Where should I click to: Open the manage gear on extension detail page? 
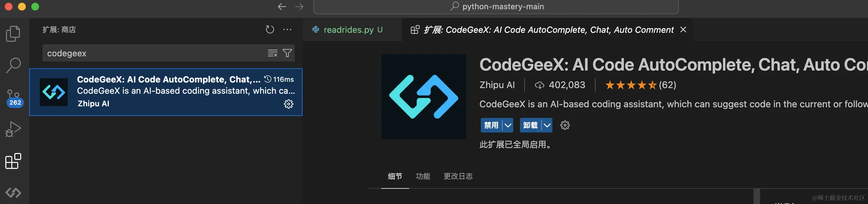coord(565,126)
